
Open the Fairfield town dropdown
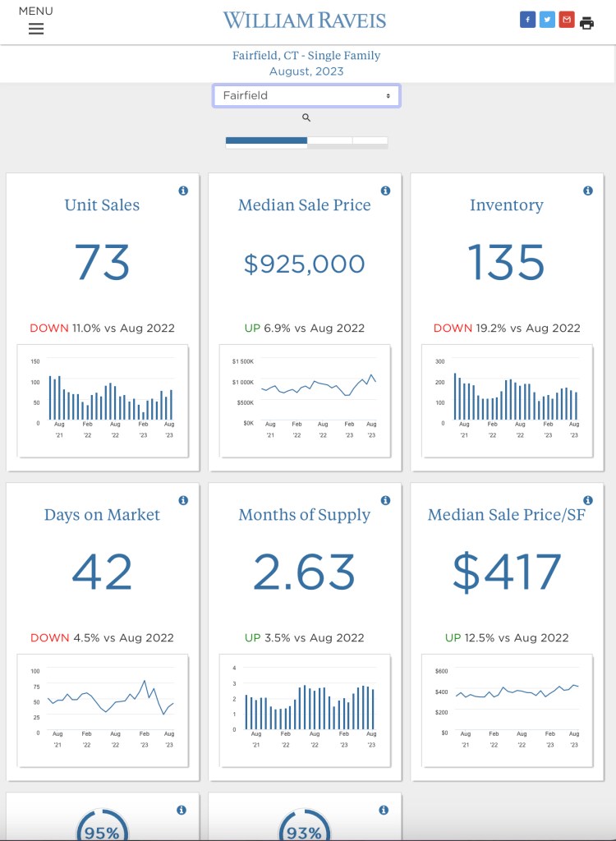306,96
